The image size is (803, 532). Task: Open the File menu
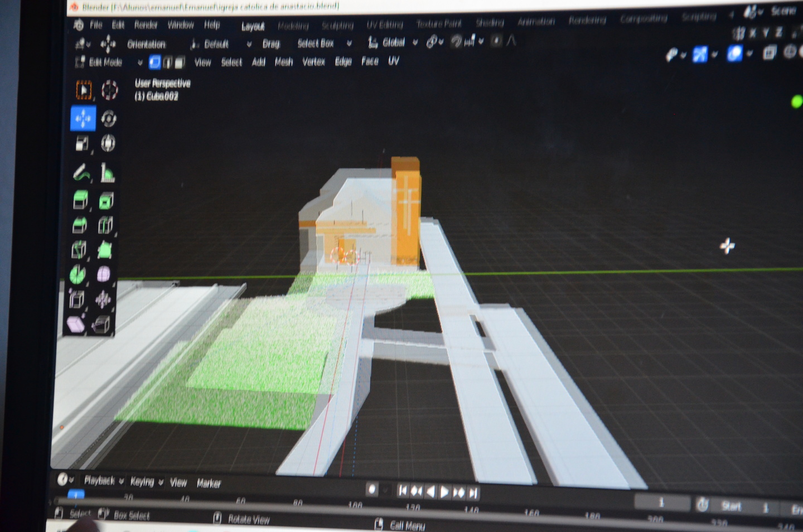point(96,25)
